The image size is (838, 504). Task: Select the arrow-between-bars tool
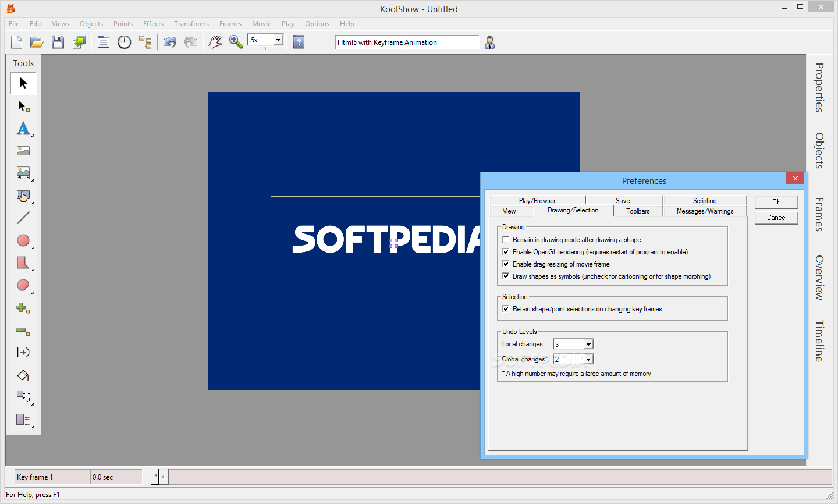[23, 353]
